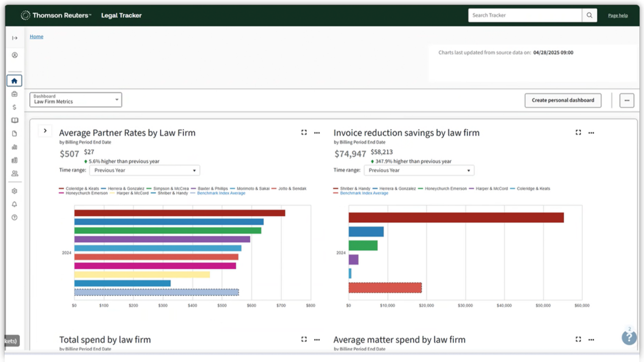Expand the left sidebar navigation arrow

pos(15,38)
